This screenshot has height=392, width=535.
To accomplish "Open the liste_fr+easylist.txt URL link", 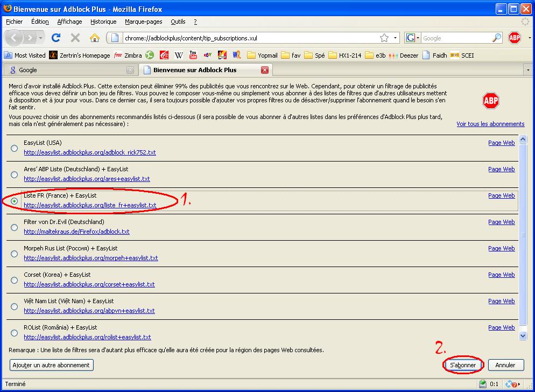I will 90,205.
